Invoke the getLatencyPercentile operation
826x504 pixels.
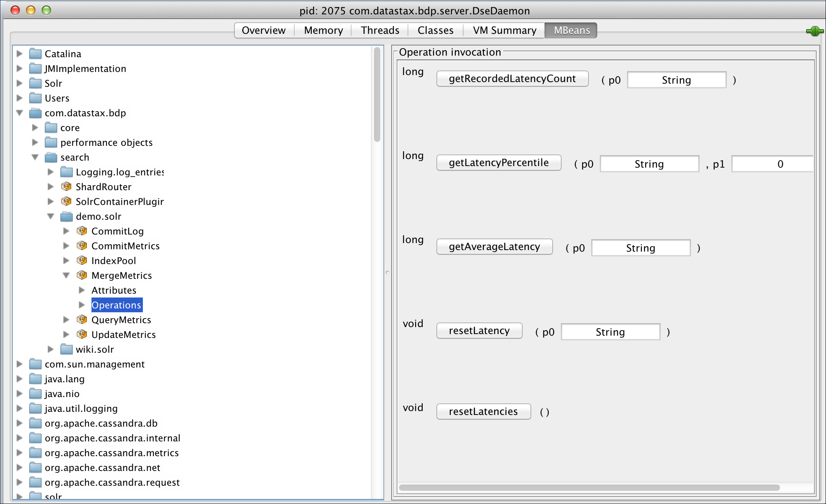498,163
